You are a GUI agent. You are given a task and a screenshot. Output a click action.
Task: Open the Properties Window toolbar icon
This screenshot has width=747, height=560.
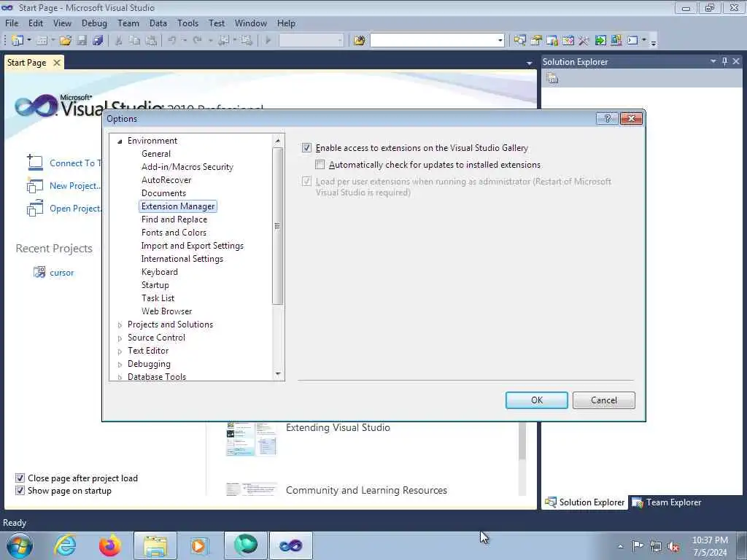pyautogui.click(x=536, y=41)
